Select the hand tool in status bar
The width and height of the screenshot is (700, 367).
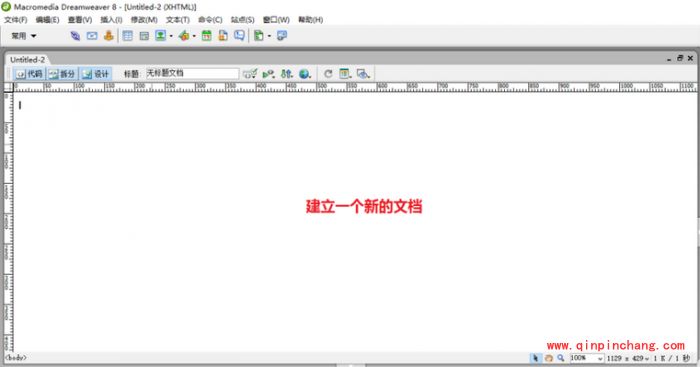pos(549,358)
